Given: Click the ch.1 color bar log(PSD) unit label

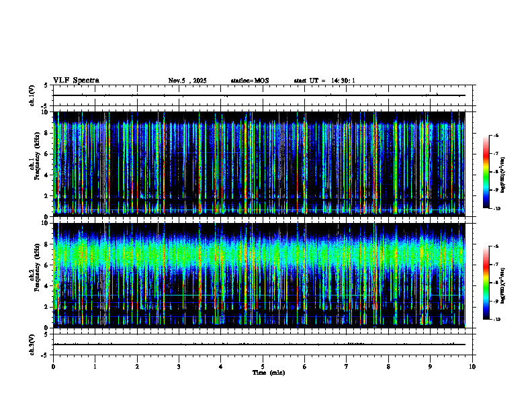Looking at the screenshot, I should point(503,175).
